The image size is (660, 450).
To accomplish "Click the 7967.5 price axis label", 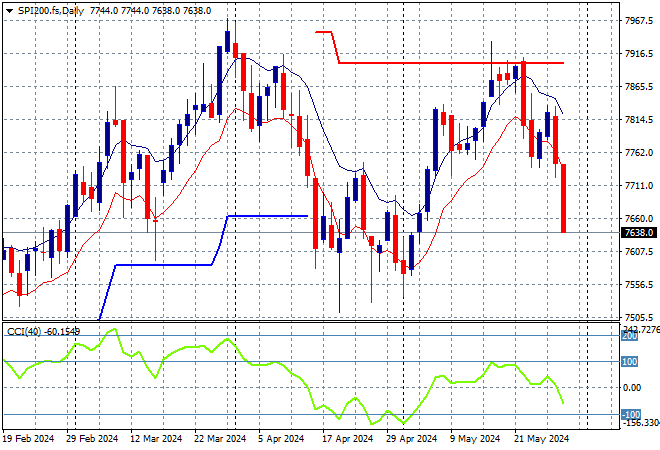I will tap(639, 20).
